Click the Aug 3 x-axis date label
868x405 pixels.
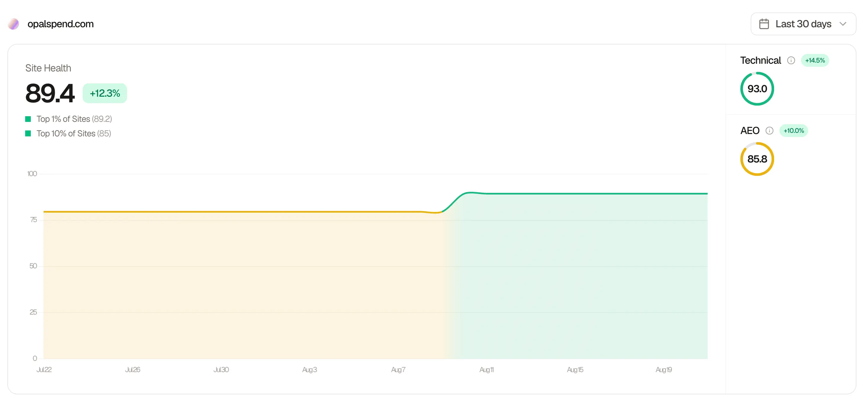pyautogui.click(x=309, y=370)
